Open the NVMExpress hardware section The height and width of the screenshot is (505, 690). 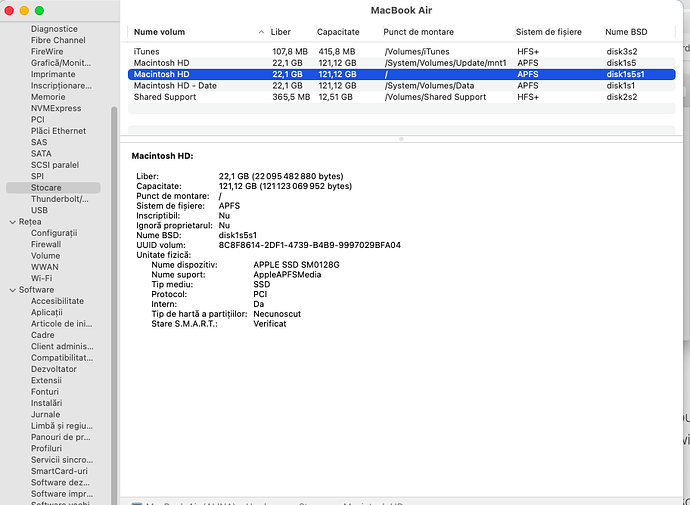[55, 108]
